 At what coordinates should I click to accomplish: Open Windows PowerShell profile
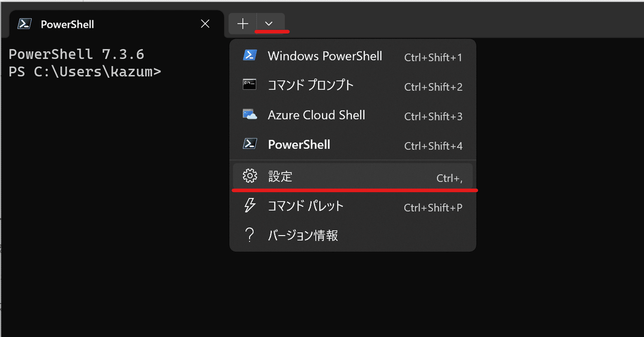tap(353, 56)
